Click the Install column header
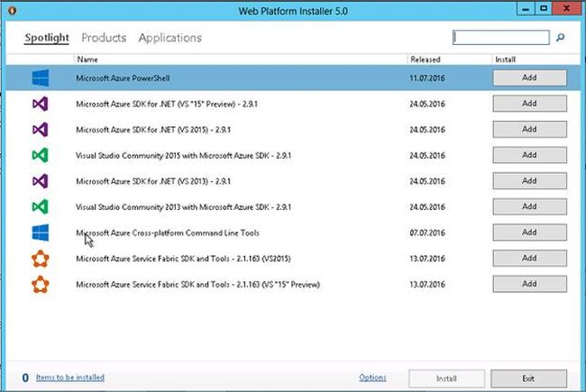The height and width of the screenshot is (392, 586). click(x=505, y=59)
